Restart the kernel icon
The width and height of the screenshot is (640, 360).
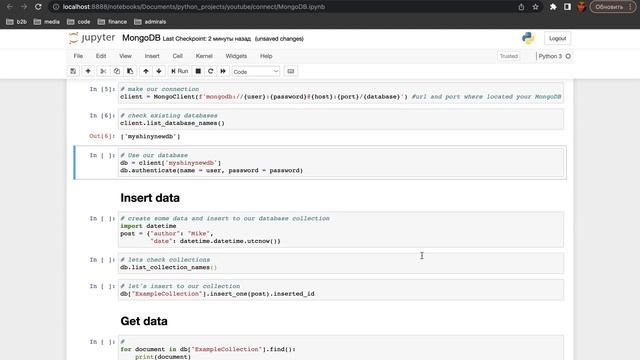(211, 71)
